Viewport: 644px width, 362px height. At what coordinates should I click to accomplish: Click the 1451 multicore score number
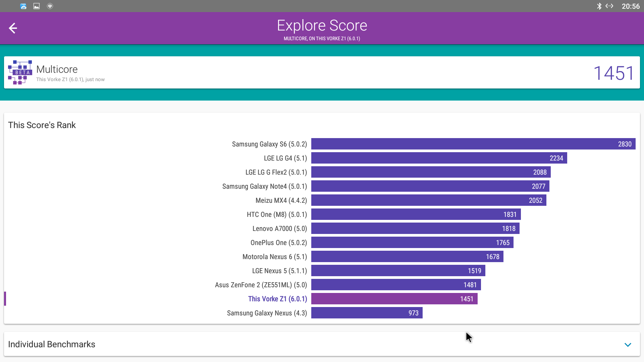click(613, 73)
